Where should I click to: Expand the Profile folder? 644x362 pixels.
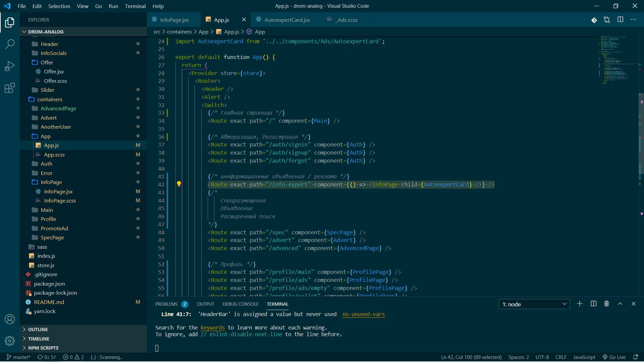click(83, 219)
